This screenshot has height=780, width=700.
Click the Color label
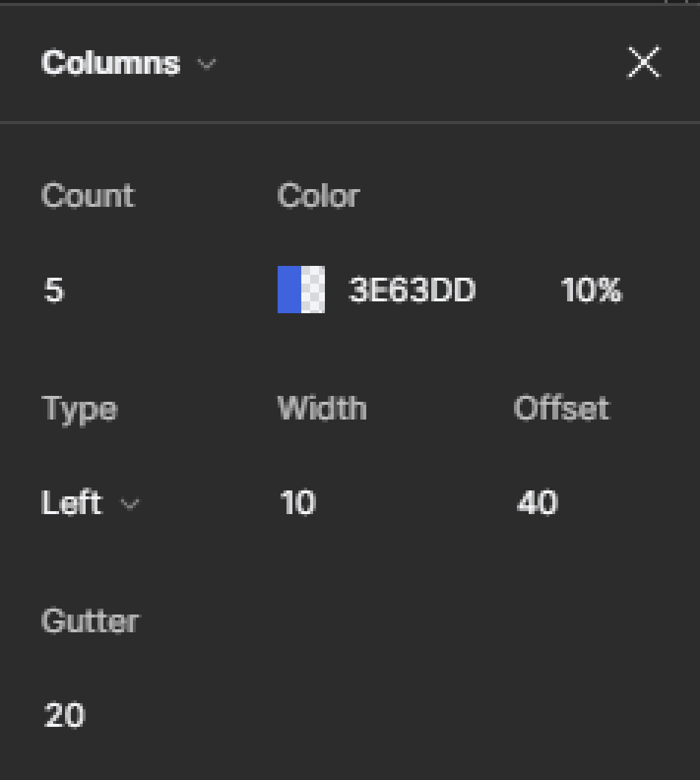318,195
